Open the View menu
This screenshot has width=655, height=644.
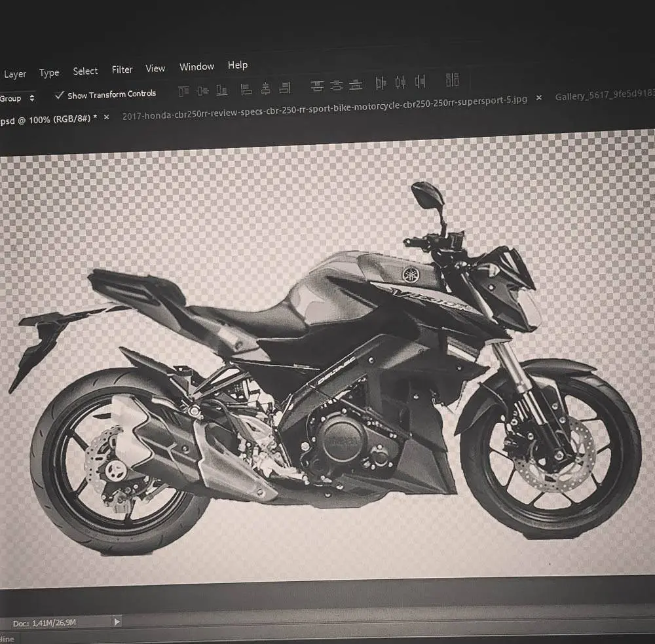pos(155,68)
